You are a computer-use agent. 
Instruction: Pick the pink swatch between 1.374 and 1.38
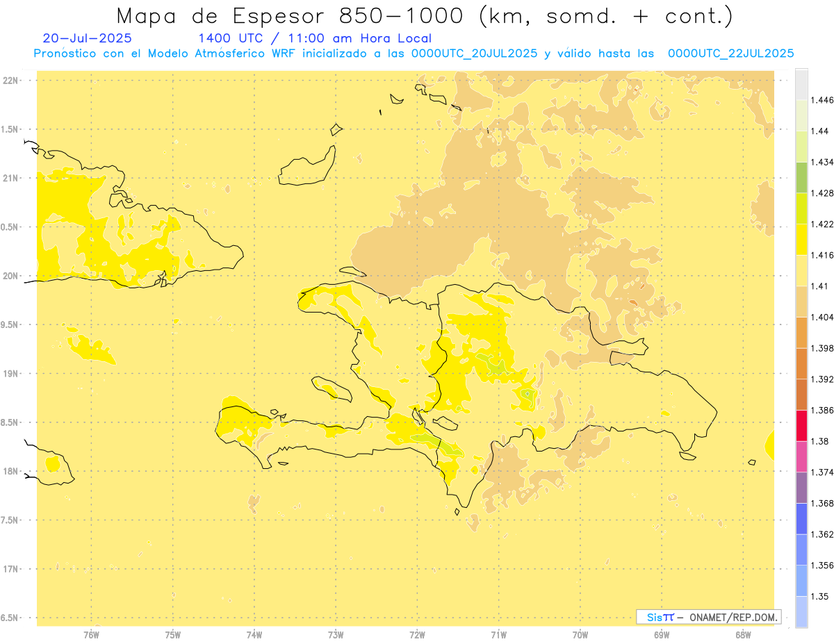pos(801,457)
